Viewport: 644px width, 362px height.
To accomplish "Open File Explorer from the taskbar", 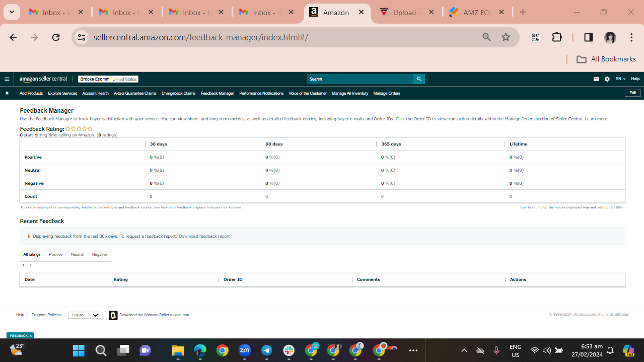I will pos(178,350).
